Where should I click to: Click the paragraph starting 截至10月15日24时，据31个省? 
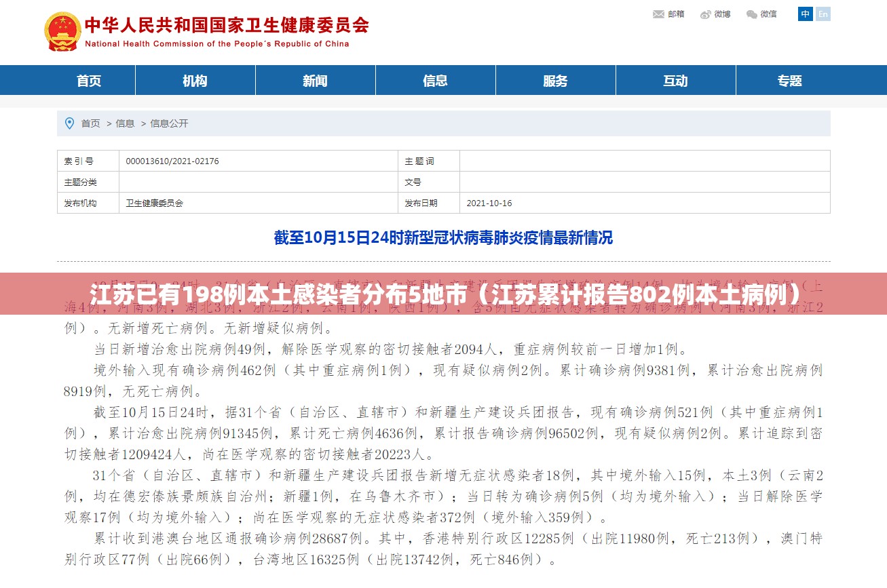click(x=443, y=433)
